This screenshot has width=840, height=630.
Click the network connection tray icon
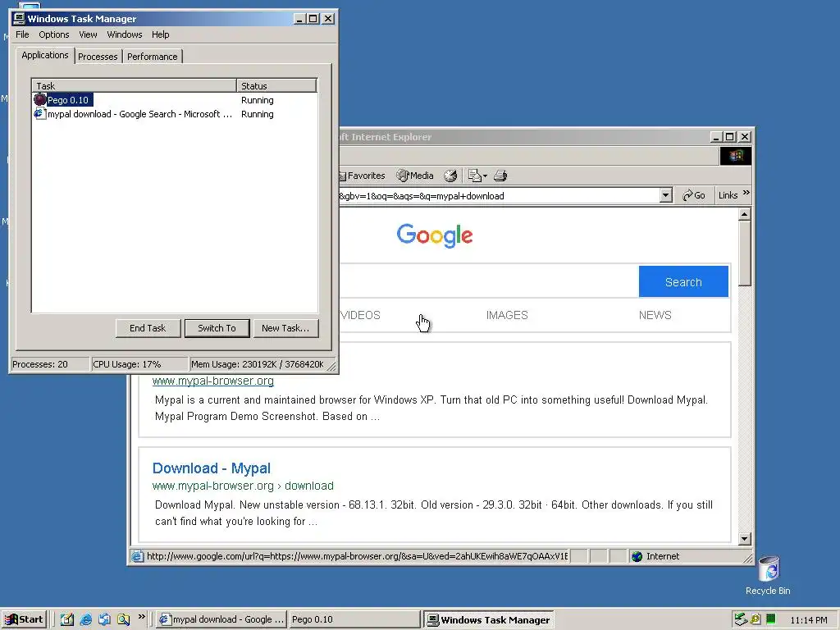point(741,619)
